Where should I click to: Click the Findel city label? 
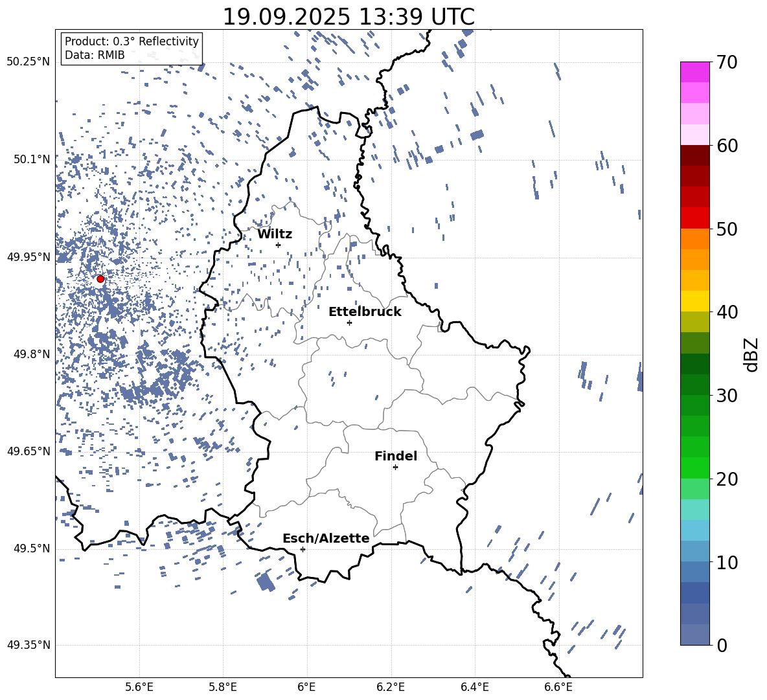(396, 456)
